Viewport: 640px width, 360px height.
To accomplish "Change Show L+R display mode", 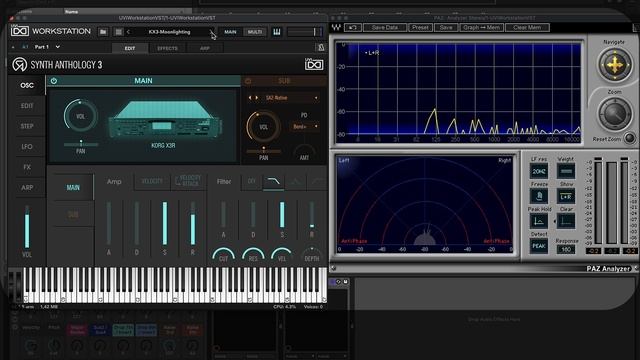I will (x=566, y=196).
